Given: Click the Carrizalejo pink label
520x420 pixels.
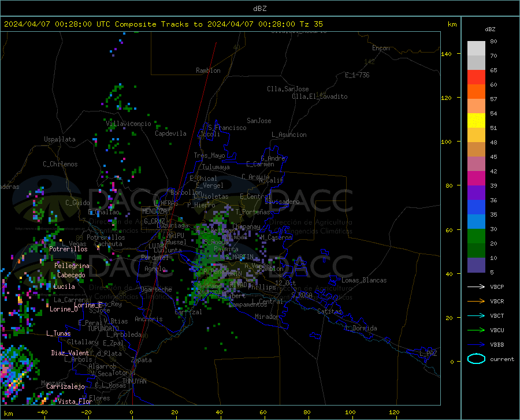Looking at the screenshot, I should click(66, 386).
